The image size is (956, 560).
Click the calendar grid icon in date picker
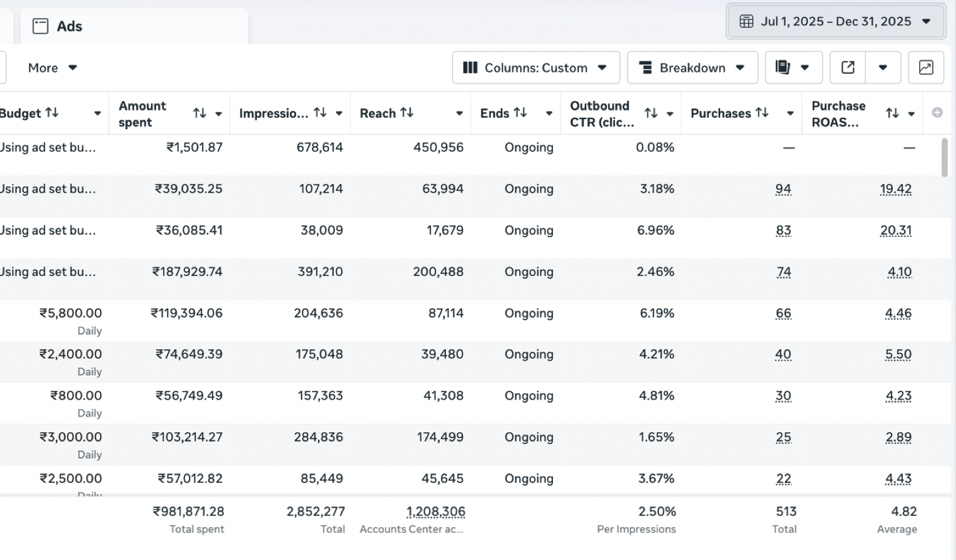[747, 22]
